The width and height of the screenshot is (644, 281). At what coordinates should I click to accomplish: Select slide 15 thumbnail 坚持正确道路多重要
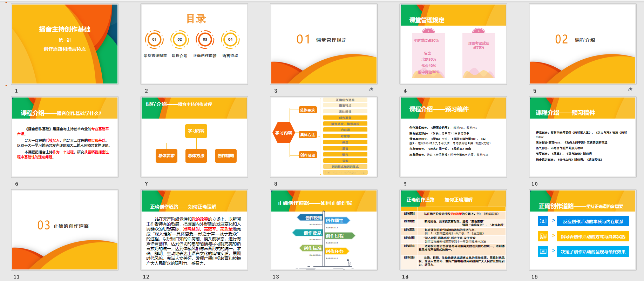[583, 230]
